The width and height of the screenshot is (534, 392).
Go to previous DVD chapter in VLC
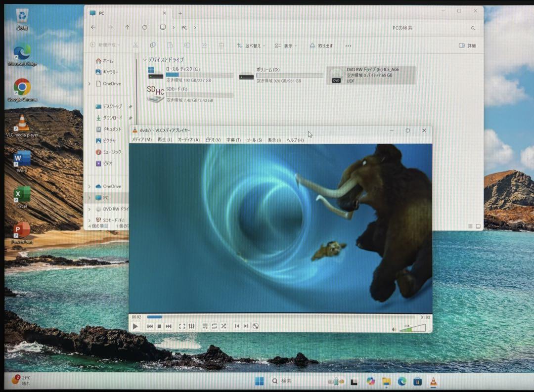(237, 326)
